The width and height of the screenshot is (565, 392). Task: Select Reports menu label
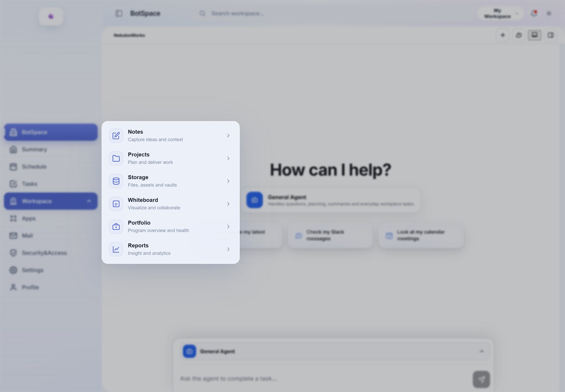[x=138, y=245]
